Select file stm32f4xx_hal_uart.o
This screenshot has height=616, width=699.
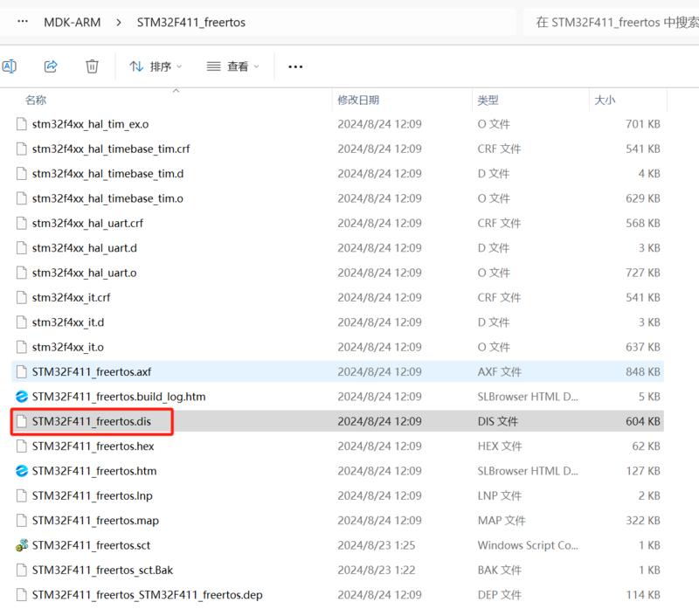pyautogui.click(x=337, y=273)
